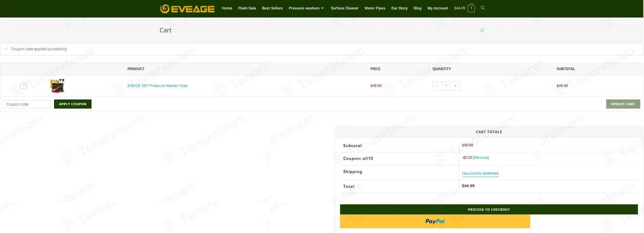Open the Our Story menu item
Image resolution: width=644 pixels, height=233 pixels.
coord(399,8)
